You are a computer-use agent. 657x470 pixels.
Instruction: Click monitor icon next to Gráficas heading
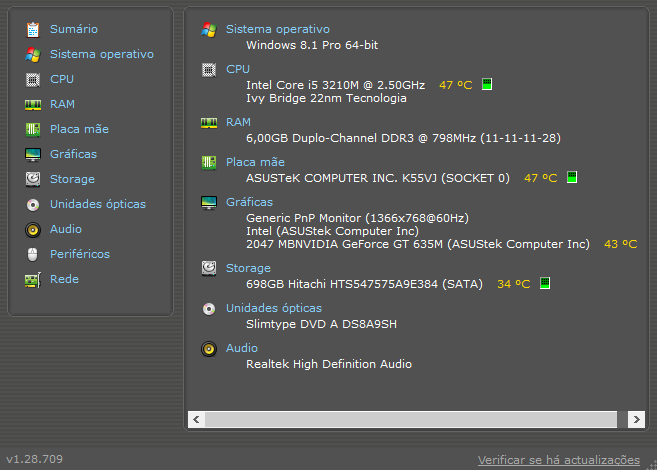[x=209, y=203]
